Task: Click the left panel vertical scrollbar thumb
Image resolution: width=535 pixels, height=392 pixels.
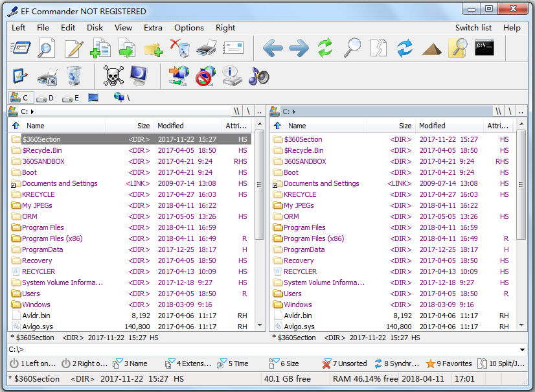Action: 260,185
